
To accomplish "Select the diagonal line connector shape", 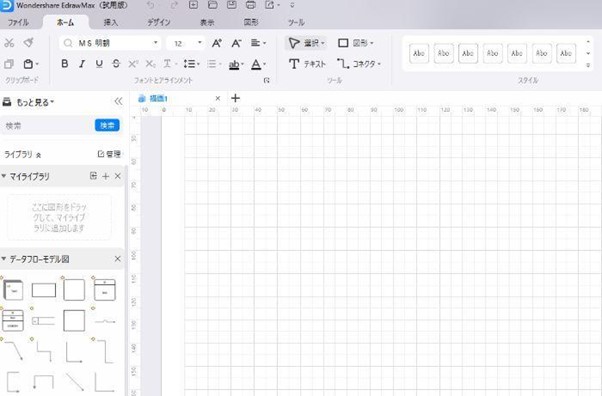I will [x=74, y=382].
